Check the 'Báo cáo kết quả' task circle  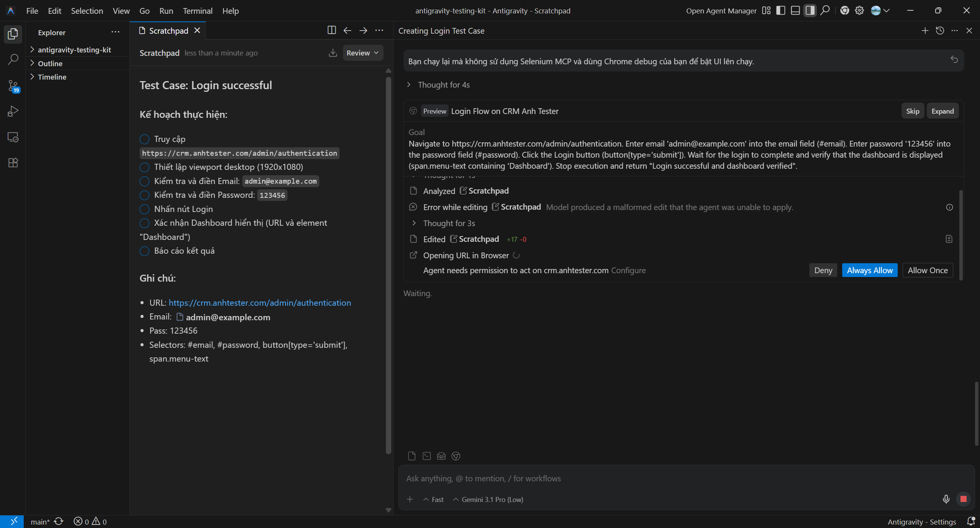(x=144, y=251)
